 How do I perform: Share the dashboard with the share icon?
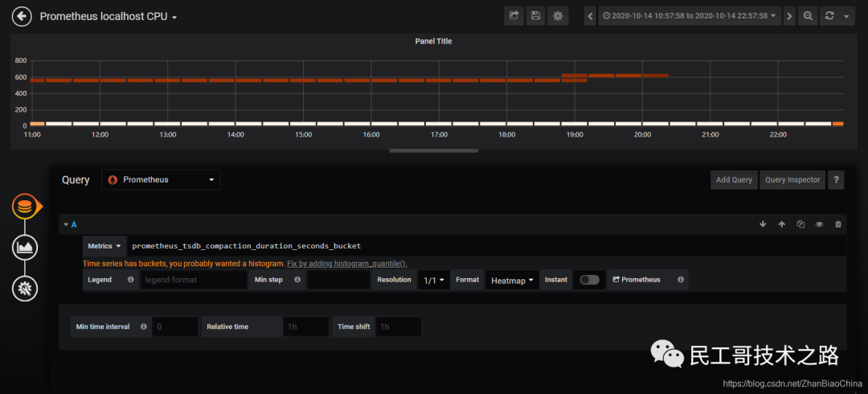tap(514, 16)
